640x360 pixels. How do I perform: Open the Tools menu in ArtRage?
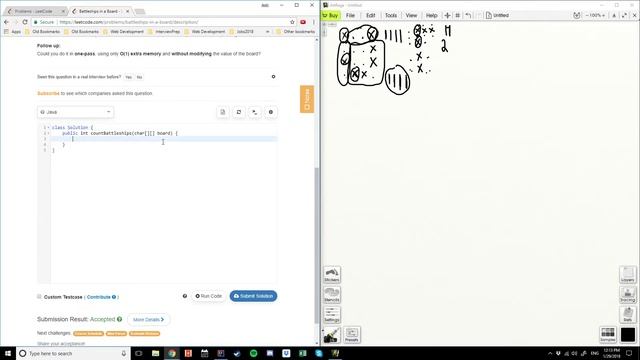[391, 16]
